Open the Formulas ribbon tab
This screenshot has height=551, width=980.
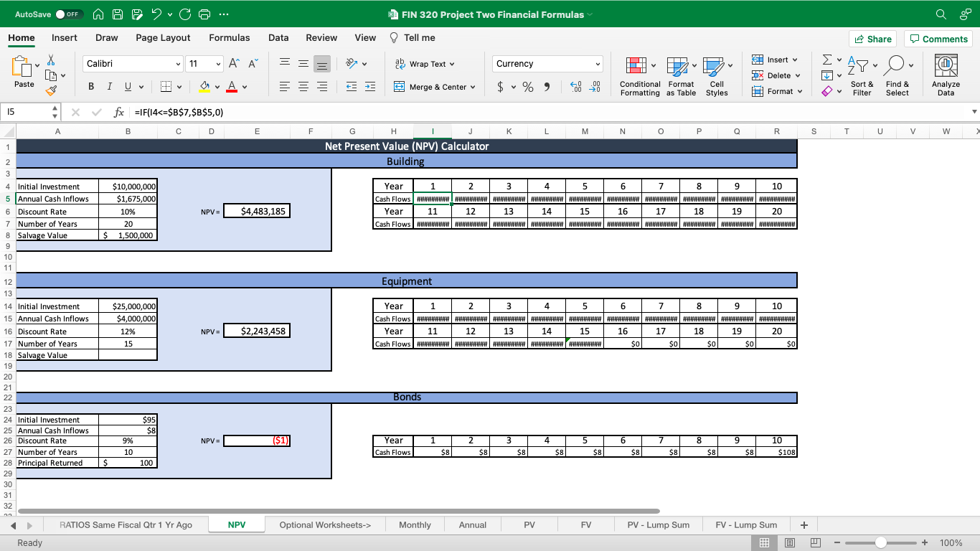[x=230, y=38]
